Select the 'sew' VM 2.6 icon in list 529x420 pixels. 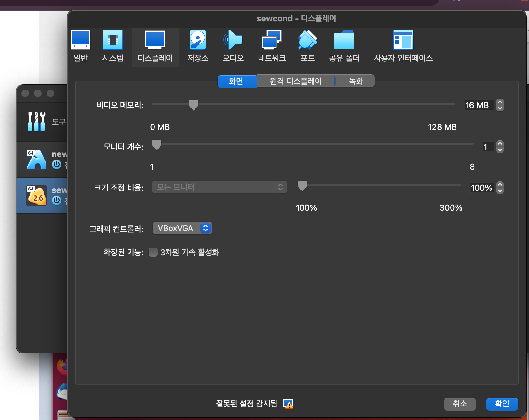point(37,195)
